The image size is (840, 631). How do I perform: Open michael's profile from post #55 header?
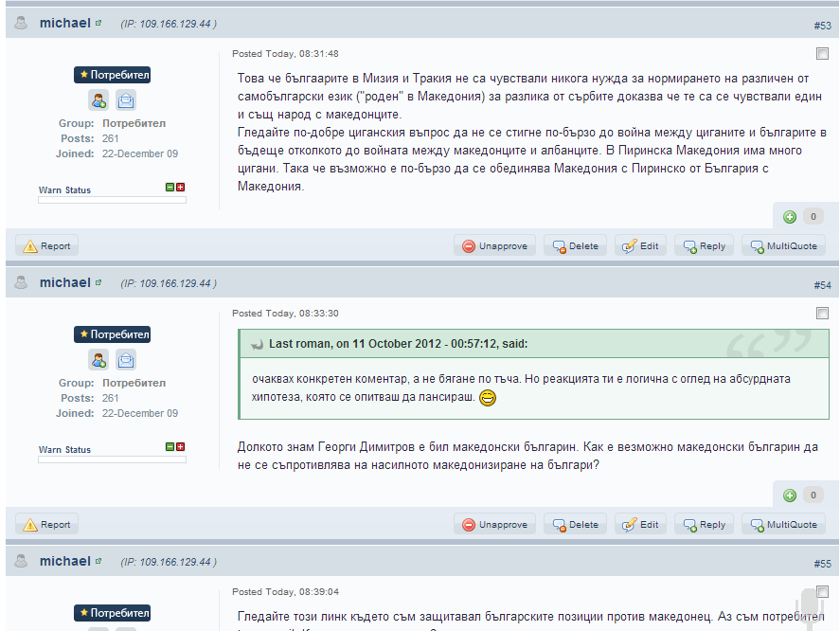64,561
